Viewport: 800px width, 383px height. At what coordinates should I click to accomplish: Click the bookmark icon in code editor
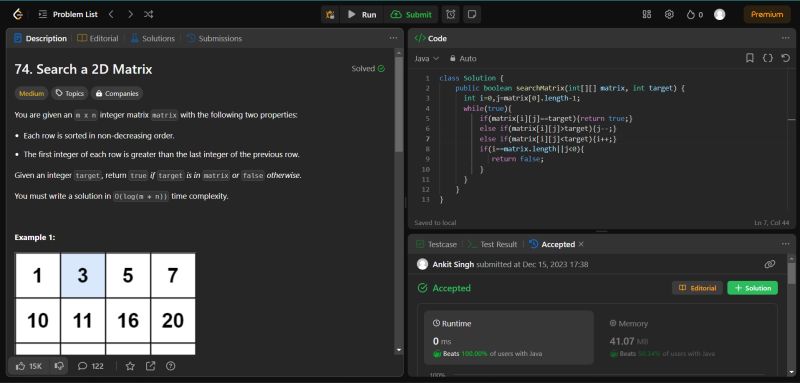pos(749,58)
